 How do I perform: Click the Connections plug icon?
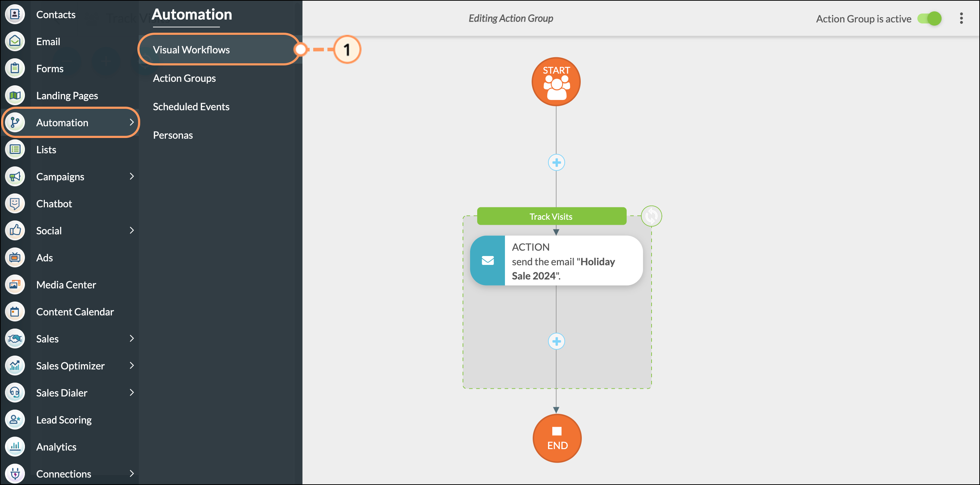tap(15, 474)
